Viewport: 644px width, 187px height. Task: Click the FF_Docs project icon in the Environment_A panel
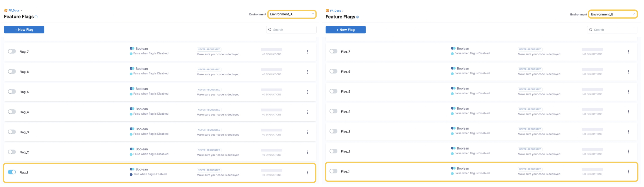click(6, 10)
